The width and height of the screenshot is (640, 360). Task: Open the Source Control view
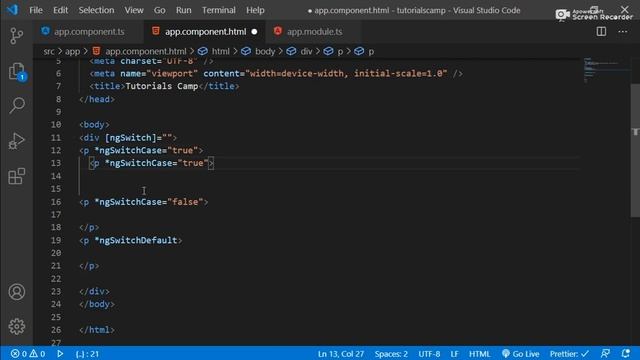16,36
